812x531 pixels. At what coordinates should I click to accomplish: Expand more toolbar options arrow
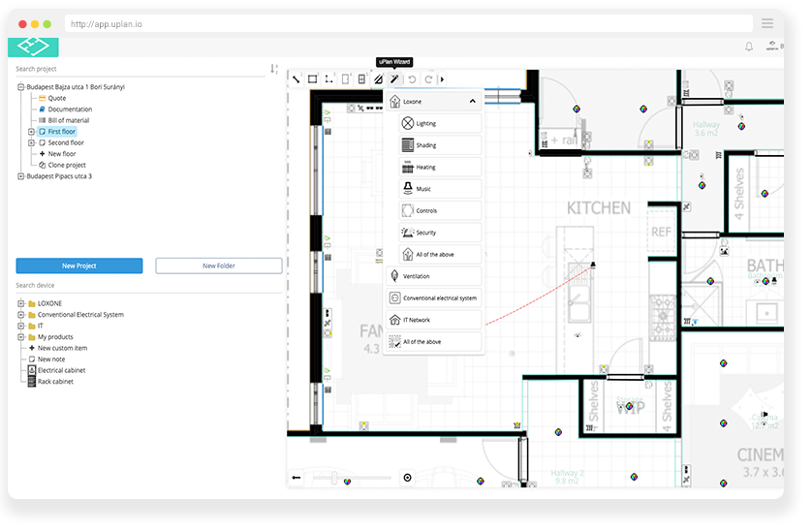(442, 79)
